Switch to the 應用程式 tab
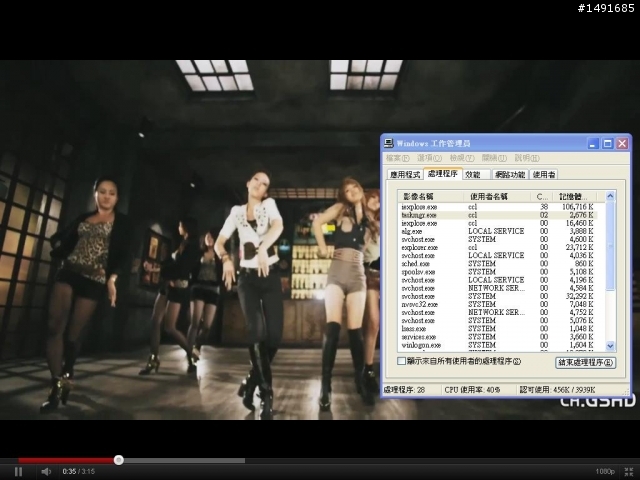Viewport: 640px width, 480px height. tap(405, 175)
